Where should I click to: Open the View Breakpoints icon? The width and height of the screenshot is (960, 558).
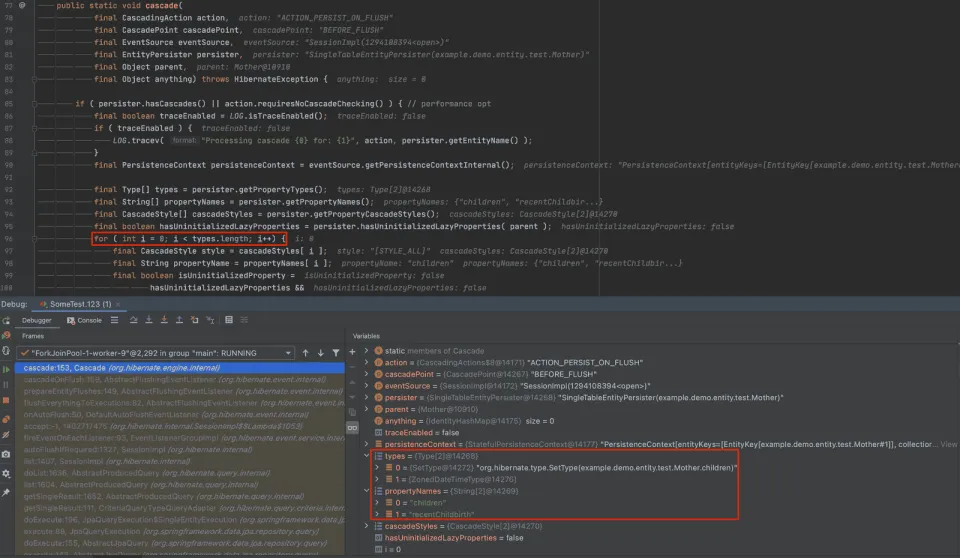tap(6, 420)
